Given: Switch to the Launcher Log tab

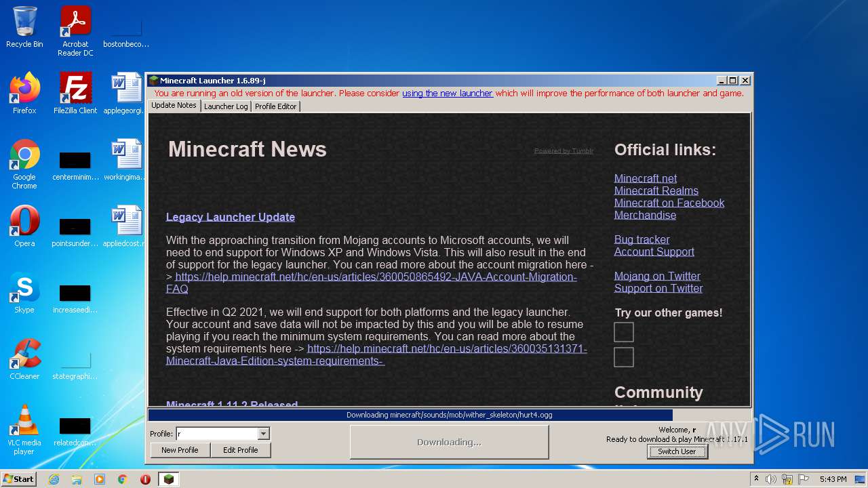Looking at the screenshot, I should coord(226,106).
